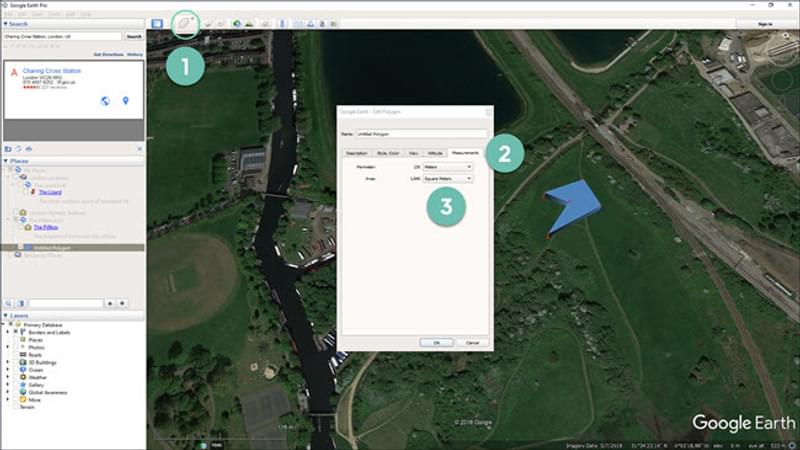The height and width of the screenshot is (450, 800).
Task: Click the magnifier icon below Places panel
Action: point(8,302)
